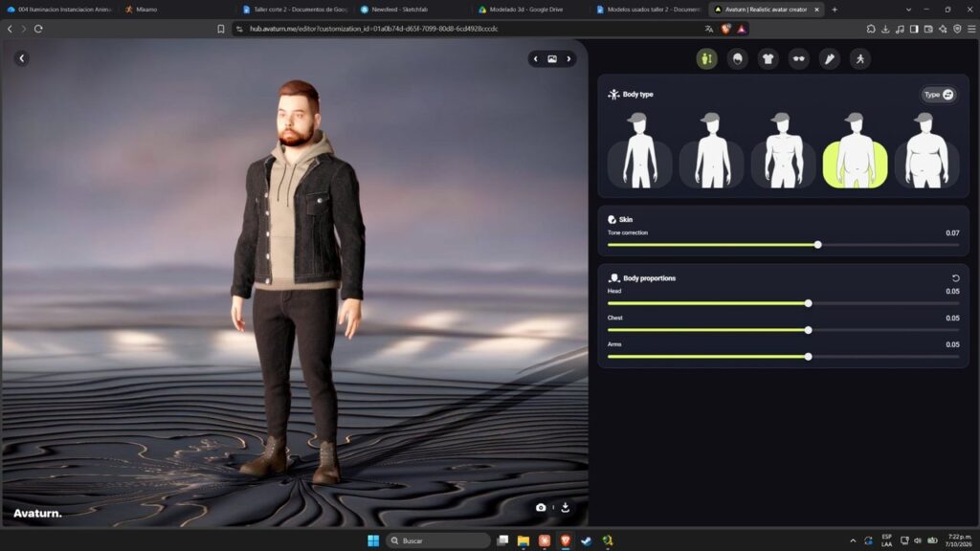Open the taskbar clock and date
The height and width of the screenshot is (551, 980).
point(959,540)
